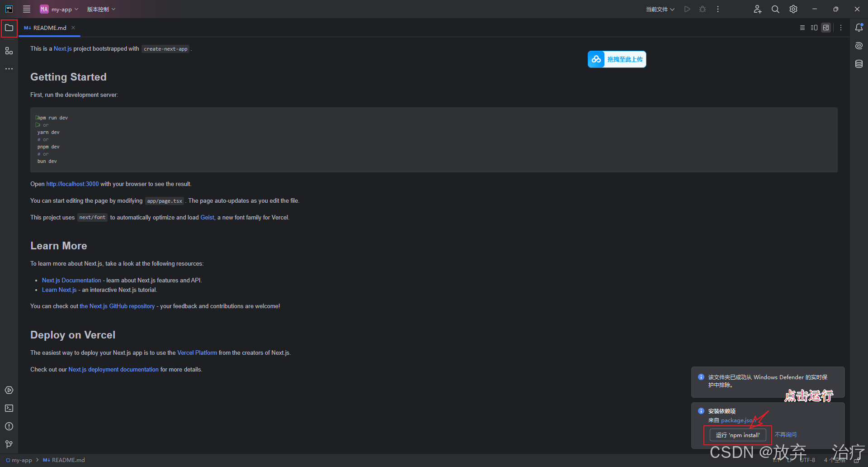Open IDE settings gear icon
The image size is (868, 467).
coord(793,9)
